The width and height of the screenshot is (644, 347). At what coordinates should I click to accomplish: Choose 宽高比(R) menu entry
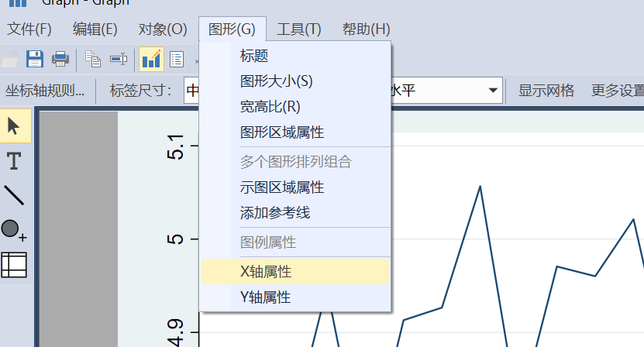tap(295, 107)
